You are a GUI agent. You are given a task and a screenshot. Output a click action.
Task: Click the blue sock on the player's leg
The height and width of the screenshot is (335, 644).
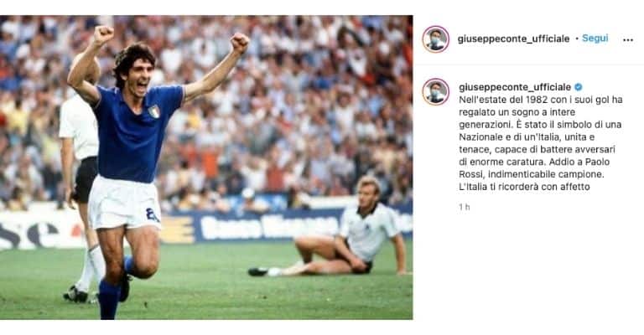pos(109,299)
